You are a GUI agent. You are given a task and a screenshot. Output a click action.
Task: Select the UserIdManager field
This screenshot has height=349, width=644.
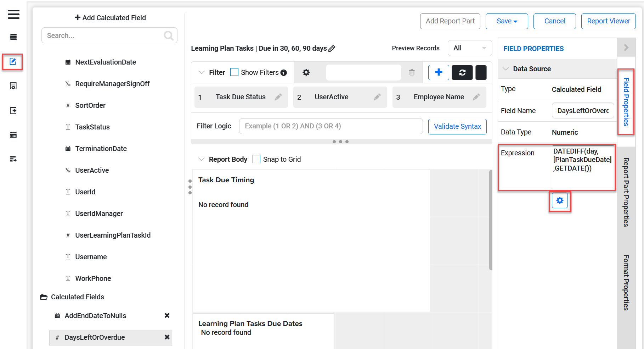94,214
